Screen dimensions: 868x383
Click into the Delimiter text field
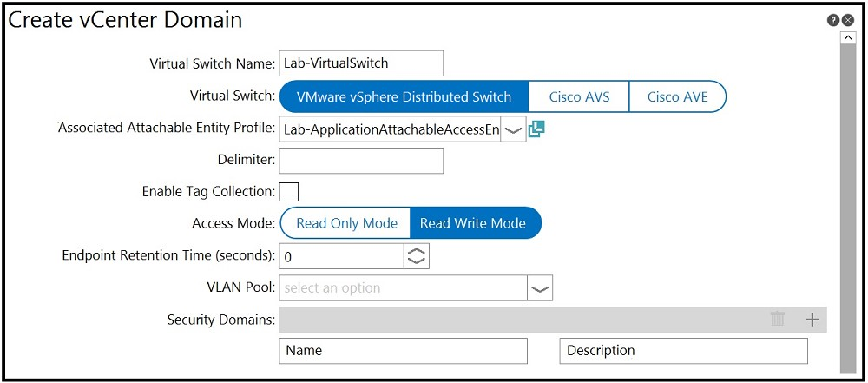[x=361, y=161]
